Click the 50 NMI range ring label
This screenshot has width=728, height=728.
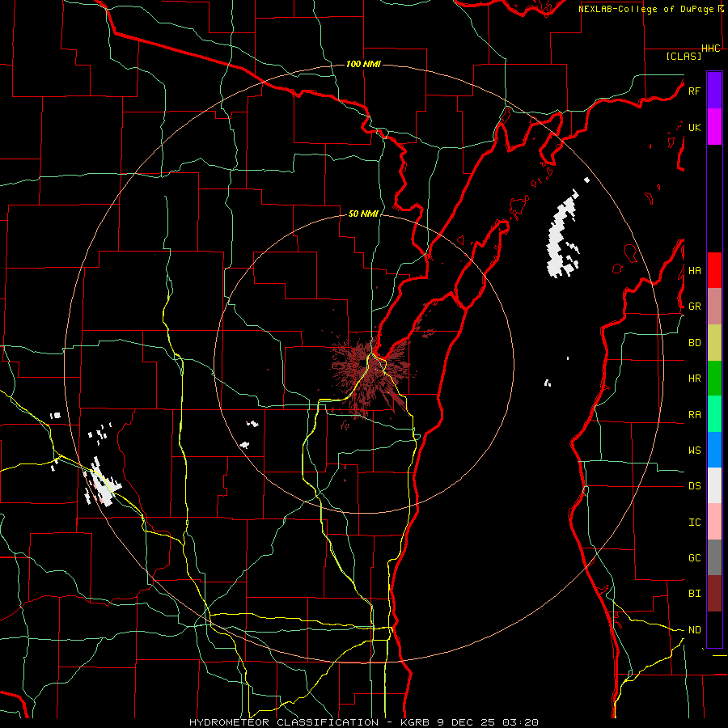(363, 214)
